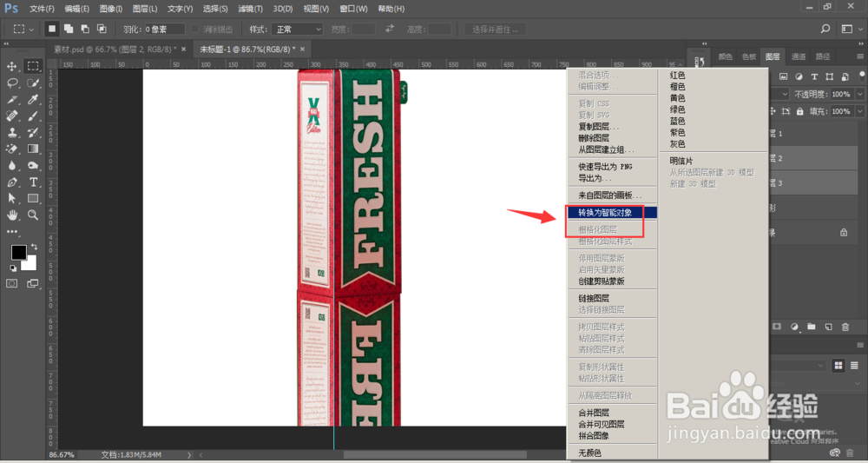The image size is (868, 463).
Task: Toggle the anti-alias (消除锯齿) checkbox
Action: tap(194, 29)
